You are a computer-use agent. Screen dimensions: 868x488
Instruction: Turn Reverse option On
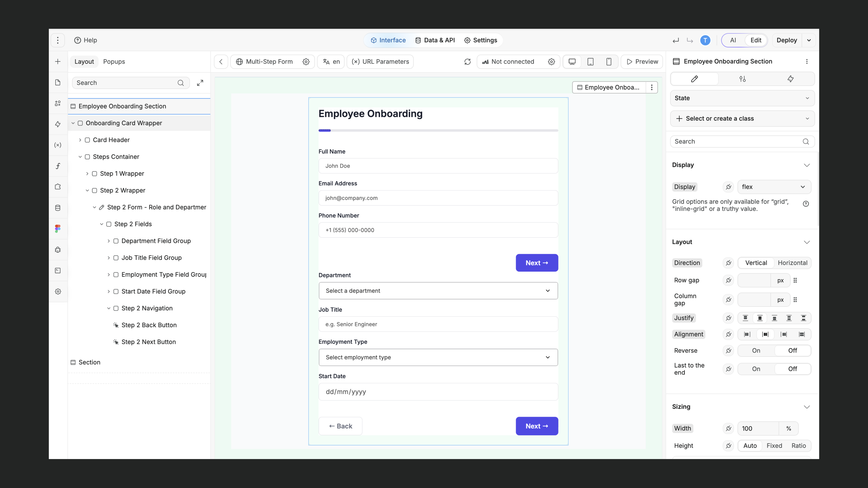[756, 351]
